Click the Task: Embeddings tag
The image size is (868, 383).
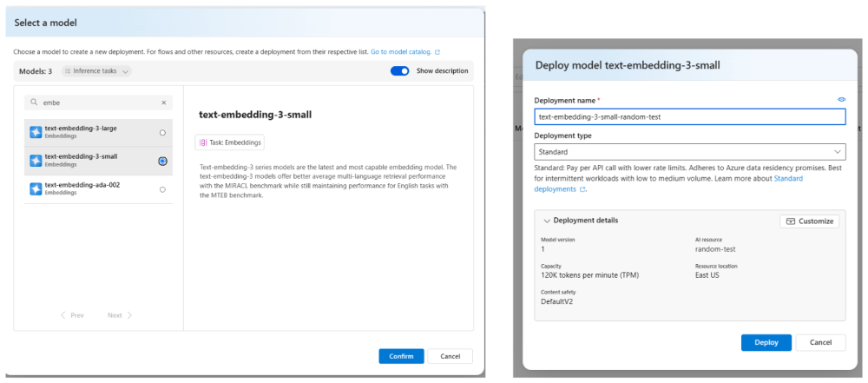point(230,142)
